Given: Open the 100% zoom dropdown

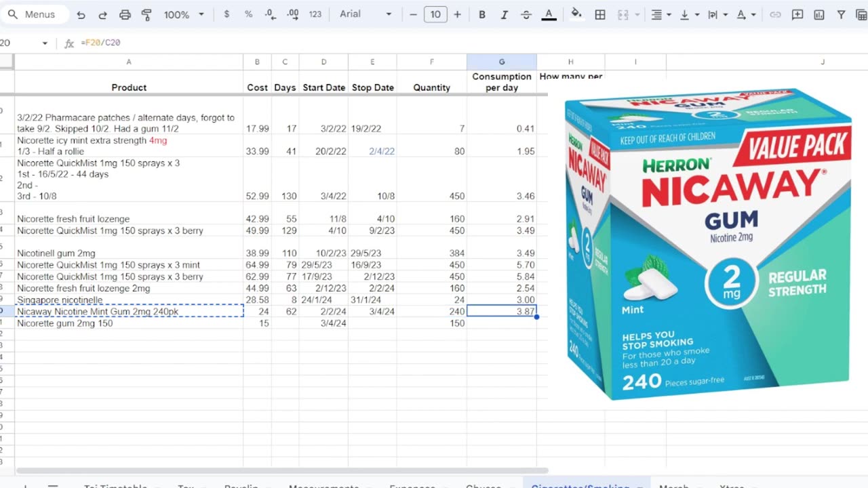Looking at the screenshot, I should (183, 14).
